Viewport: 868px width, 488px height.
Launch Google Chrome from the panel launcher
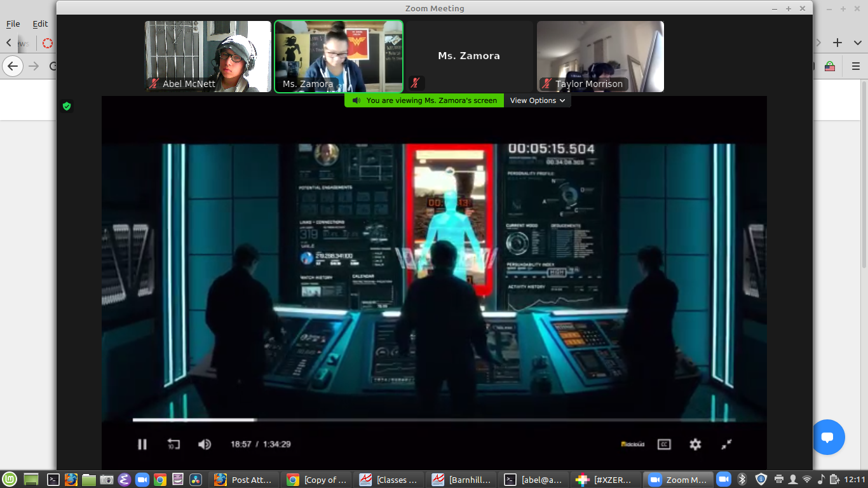[x=160, y=480]
